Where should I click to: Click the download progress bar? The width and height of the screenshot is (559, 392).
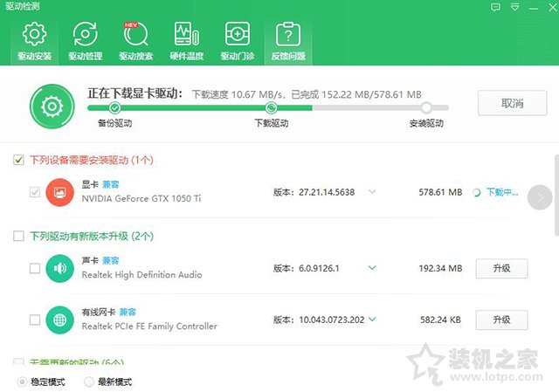click(268, 107)
